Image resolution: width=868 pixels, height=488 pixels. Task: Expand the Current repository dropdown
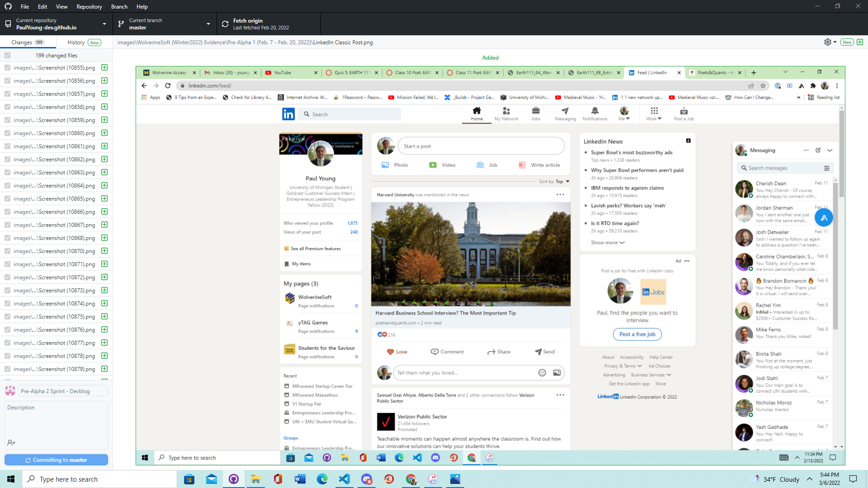(x=57, y=24)
